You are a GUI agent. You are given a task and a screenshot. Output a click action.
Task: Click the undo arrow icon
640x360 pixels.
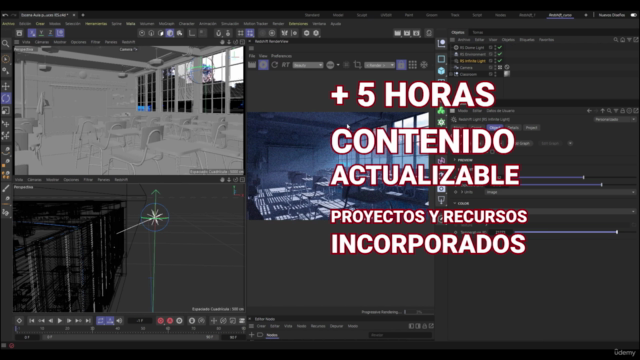point(5,15)
